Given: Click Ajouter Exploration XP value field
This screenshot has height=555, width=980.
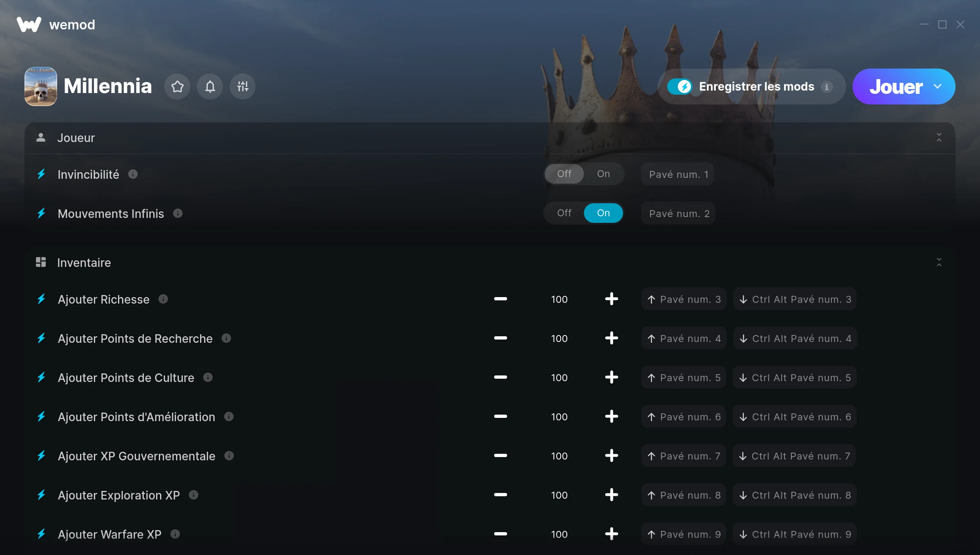Looking at the screenshot, I should click(x=559, y=495).
